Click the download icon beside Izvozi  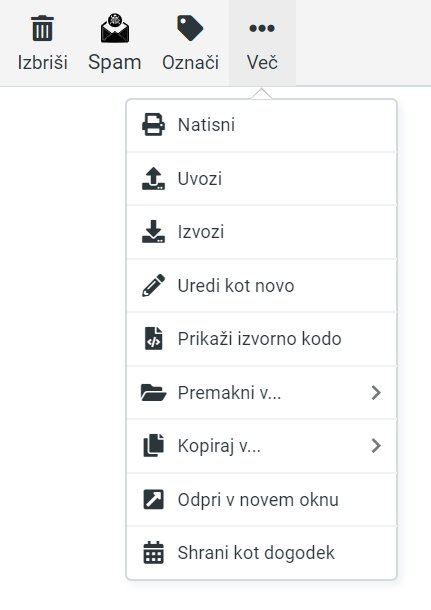pyautogui.click(x=153, y=232)
